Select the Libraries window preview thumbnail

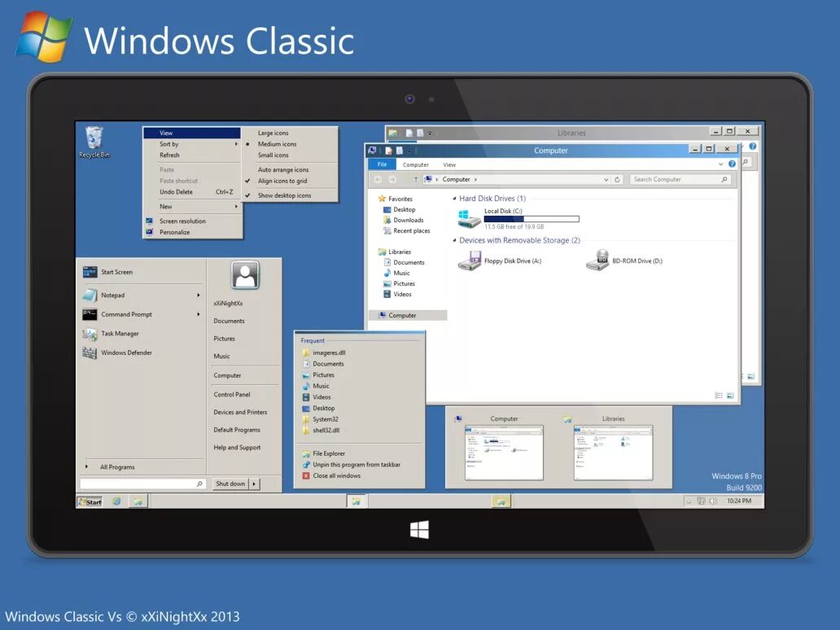(x=614, y=453)
